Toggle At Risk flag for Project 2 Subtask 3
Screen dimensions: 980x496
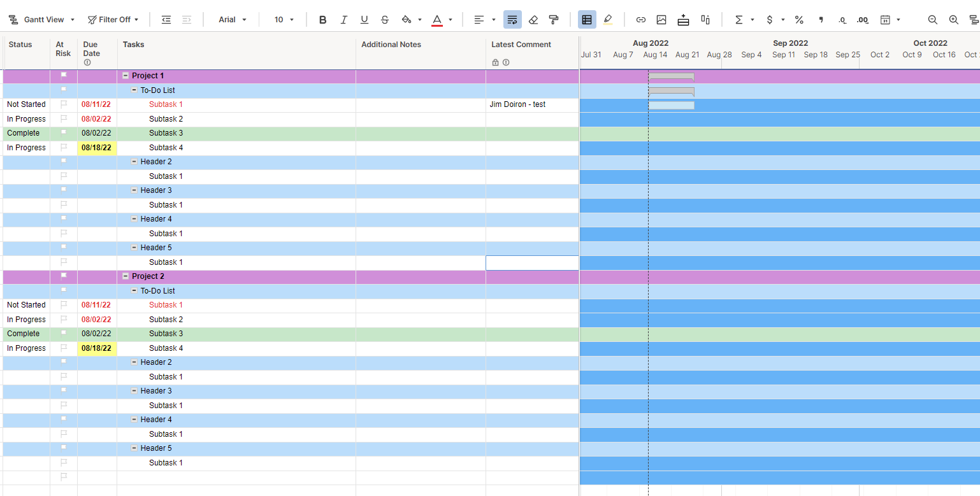pos(64,334)
